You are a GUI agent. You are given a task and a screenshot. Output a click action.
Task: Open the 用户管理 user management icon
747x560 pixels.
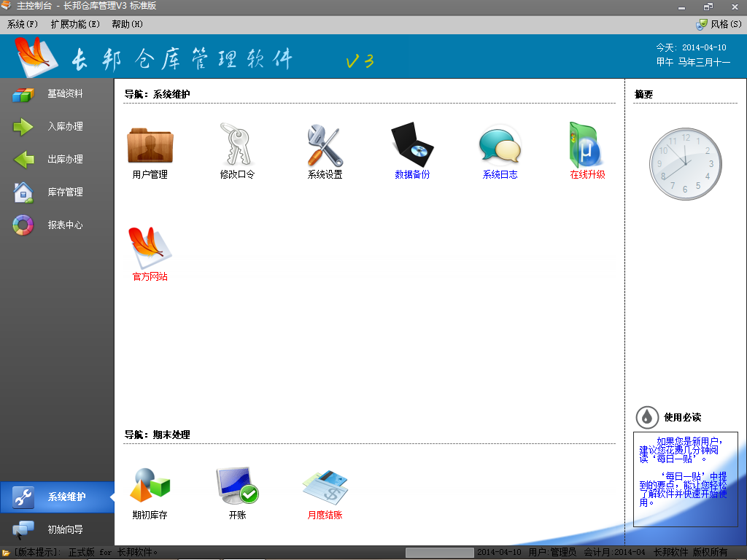coord(150,146)
